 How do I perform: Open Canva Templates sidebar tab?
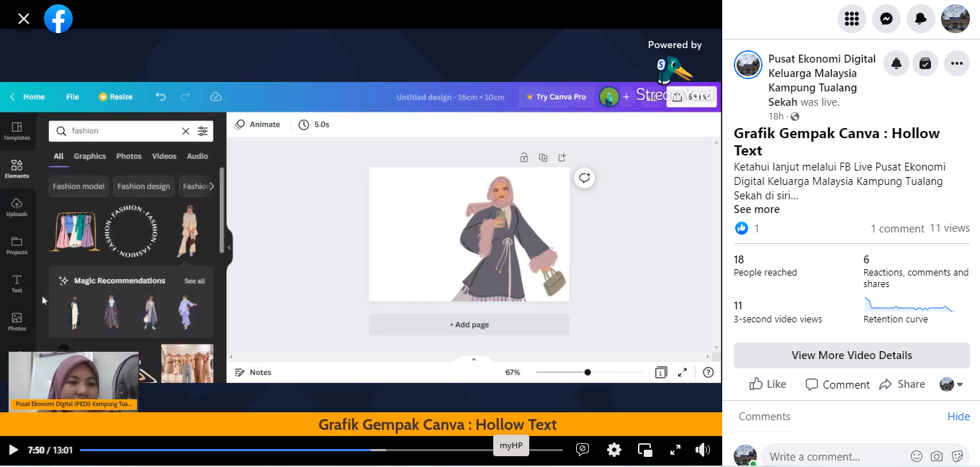coord(17,131)
